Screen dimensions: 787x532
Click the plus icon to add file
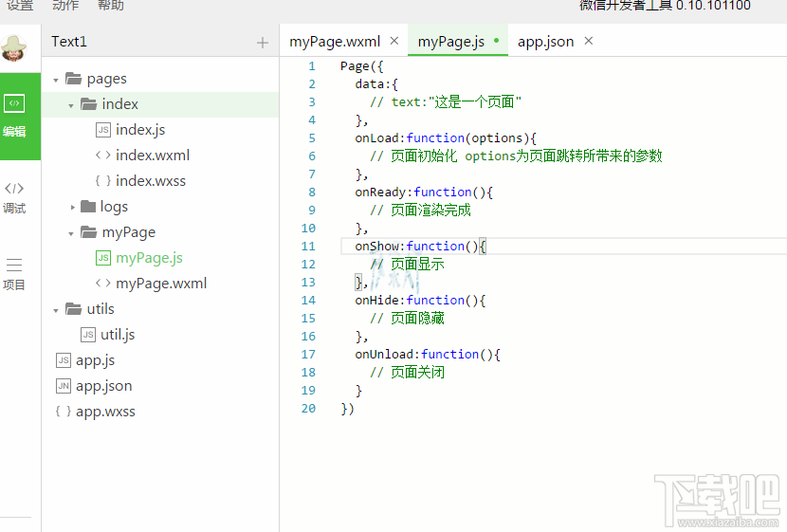263,43
